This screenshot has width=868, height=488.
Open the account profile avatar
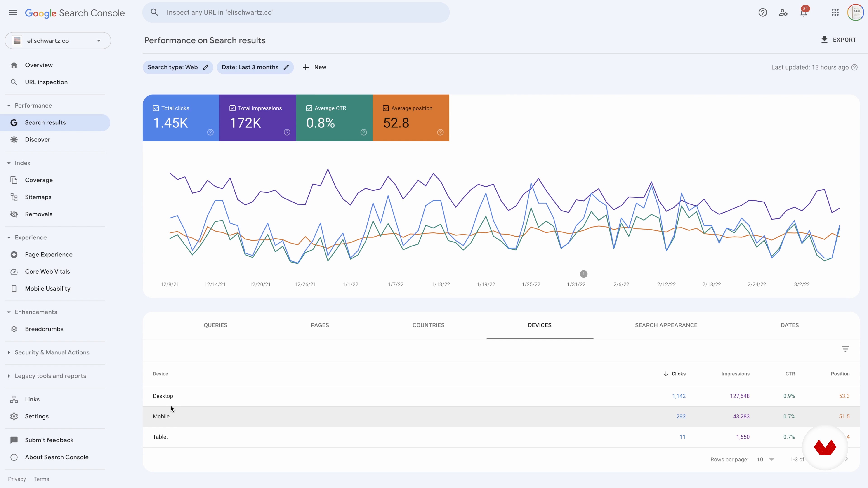coord(856,12)
